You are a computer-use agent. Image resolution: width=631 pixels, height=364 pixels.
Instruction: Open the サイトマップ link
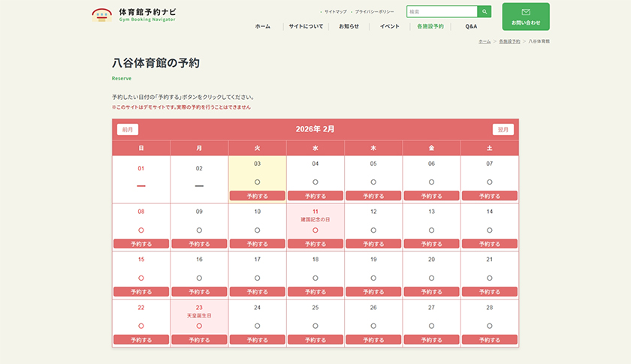(335, 12)
